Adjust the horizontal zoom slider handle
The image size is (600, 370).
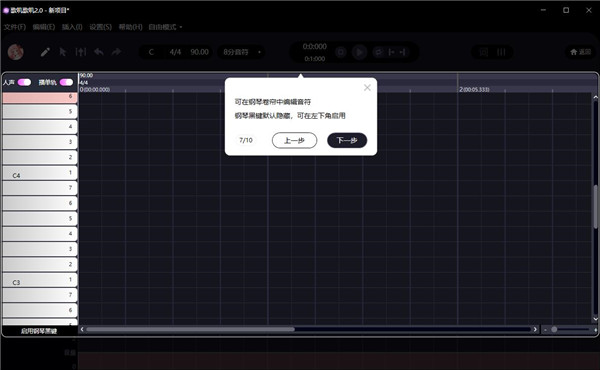pos(554,329)
